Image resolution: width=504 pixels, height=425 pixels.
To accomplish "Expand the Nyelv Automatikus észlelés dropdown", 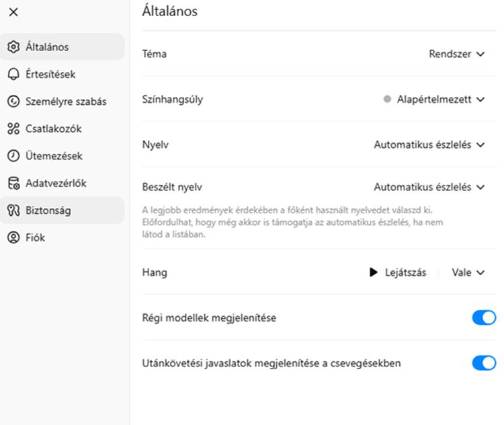I will 429,145.
